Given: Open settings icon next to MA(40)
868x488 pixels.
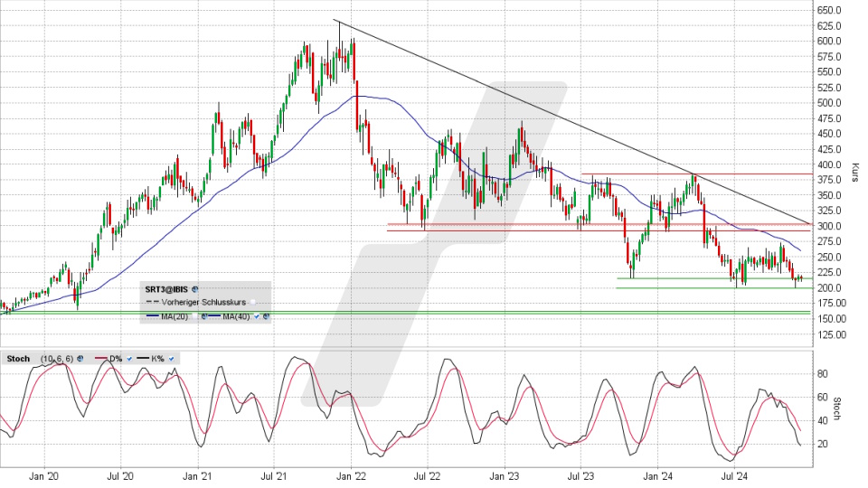Looking at the screenshot, I should click(266, 316).
